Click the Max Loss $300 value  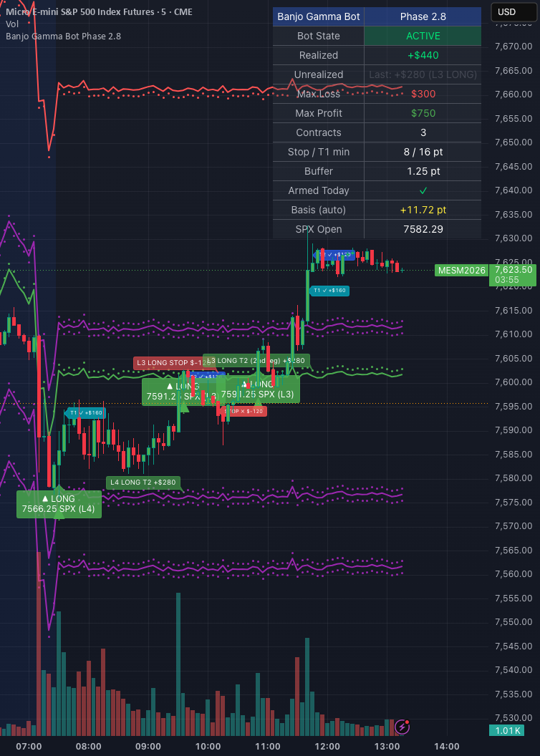[x=423, y=94]
